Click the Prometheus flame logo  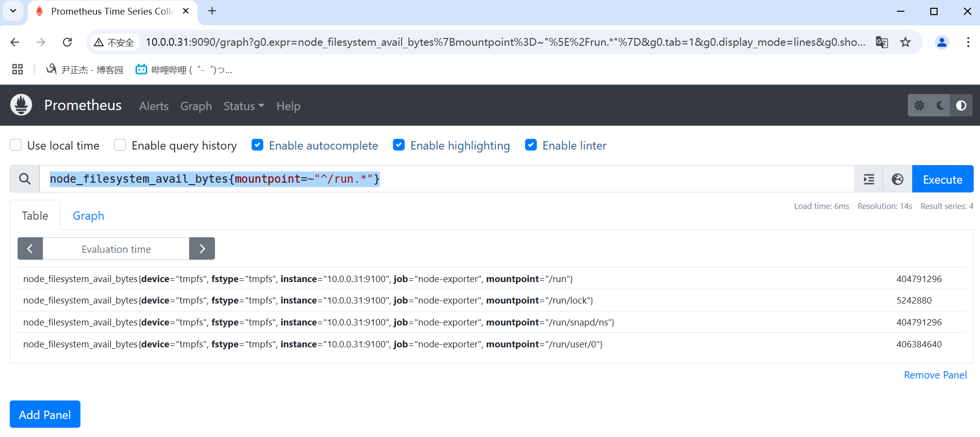21,105
